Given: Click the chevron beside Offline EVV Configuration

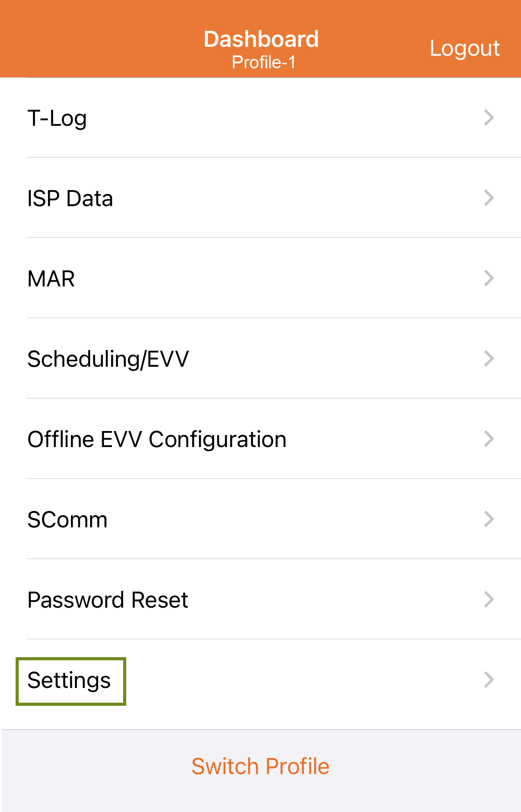Looking at the screenshot, I should 490,439.
